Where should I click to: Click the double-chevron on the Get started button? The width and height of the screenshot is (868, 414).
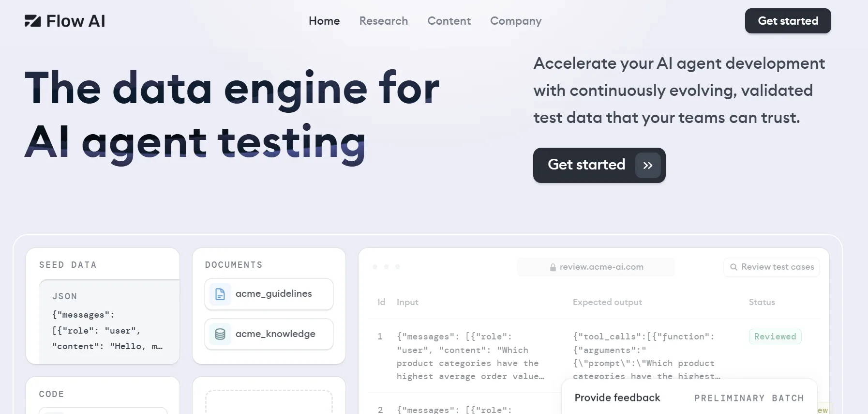coord(647,165)
